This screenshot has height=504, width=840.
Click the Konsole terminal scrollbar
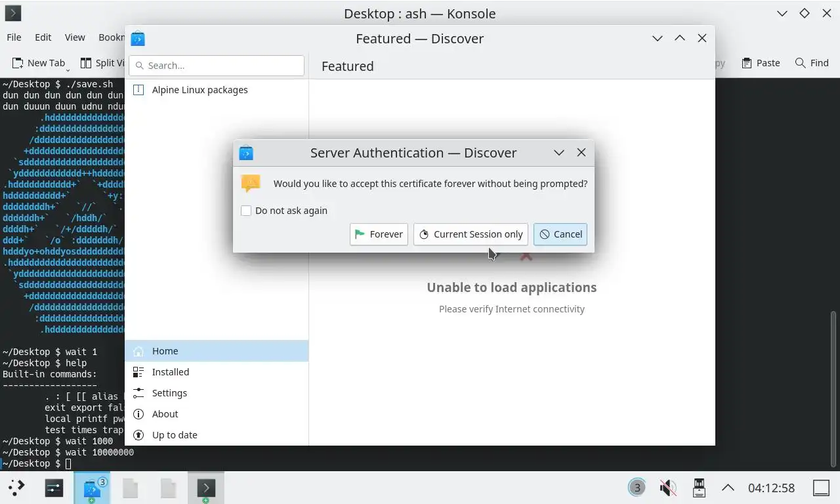(835, 390)
